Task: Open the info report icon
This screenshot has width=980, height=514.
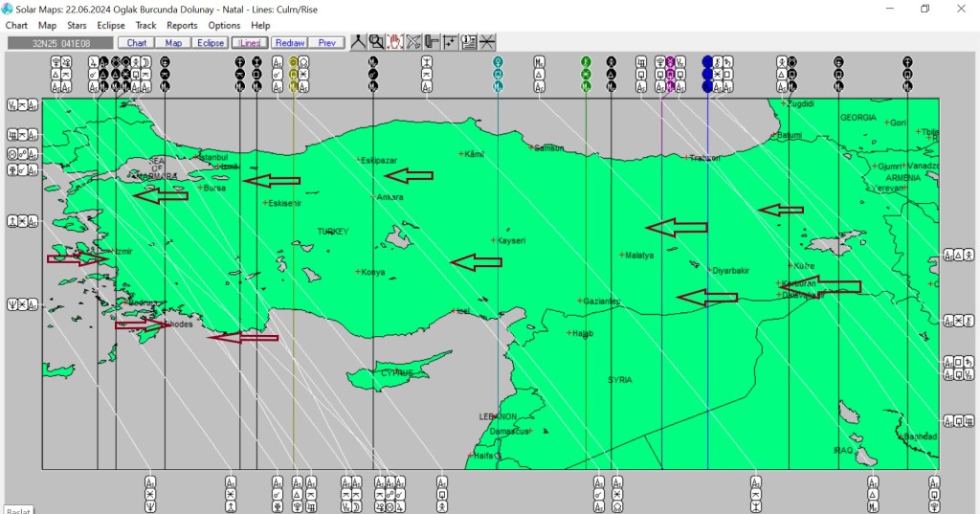Action: tap(468, 42)
